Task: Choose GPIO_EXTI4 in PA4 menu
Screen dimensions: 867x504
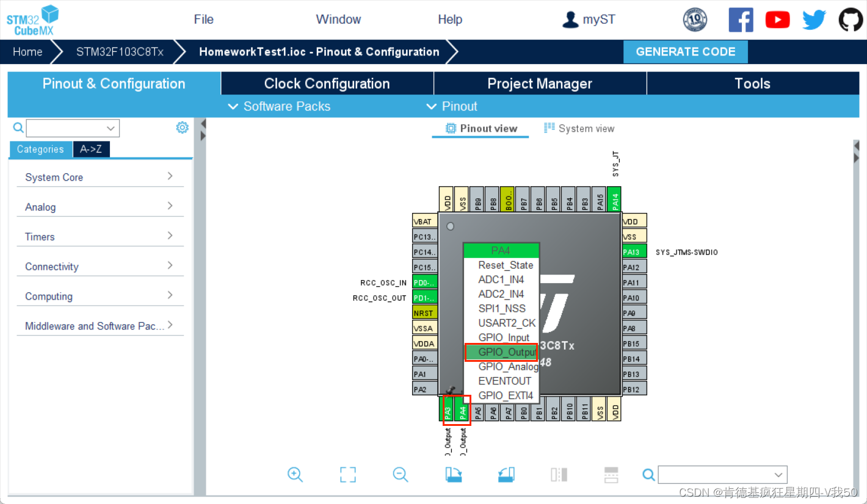Action: (501, 395)
